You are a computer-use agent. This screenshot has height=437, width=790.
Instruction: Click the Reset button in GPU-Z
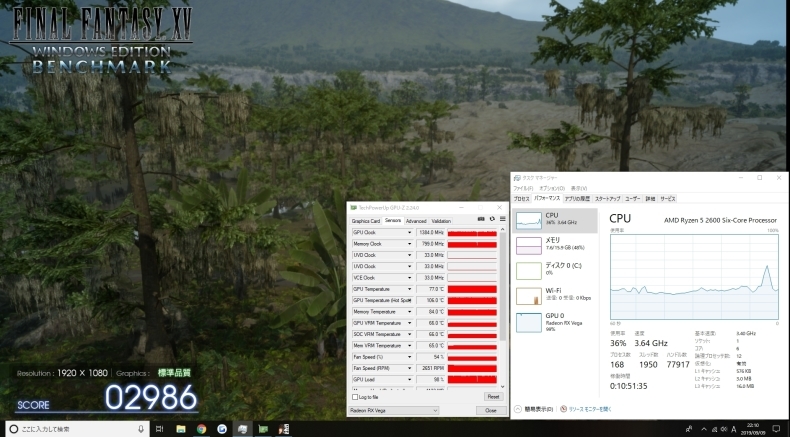(x=493, y=397)
